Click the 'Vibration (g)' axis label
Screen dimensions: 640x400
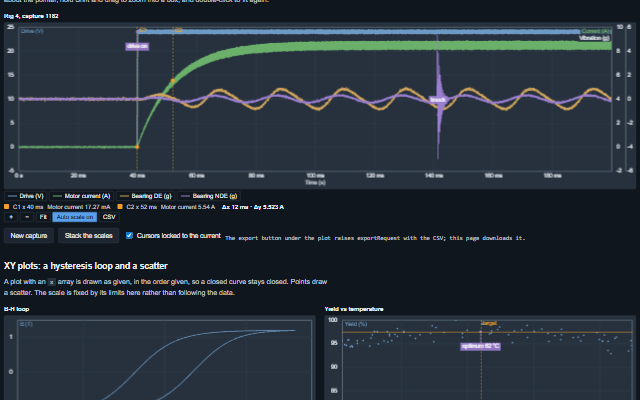click(x=594, y=38)
